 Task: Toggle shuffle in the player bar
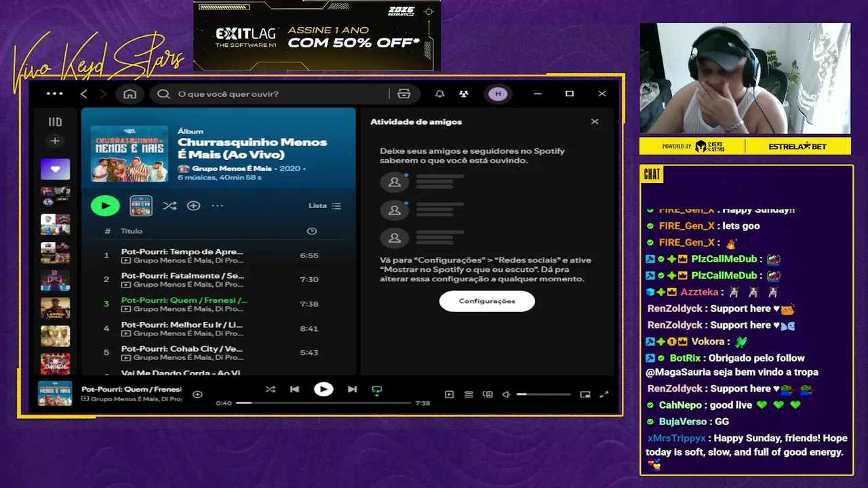[x=270, y=389]
